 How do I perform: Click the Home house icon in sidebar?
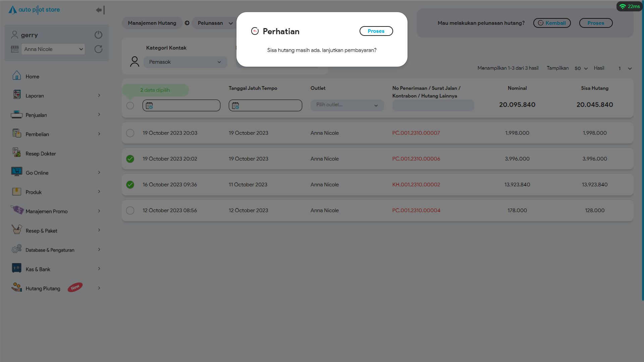16,76
